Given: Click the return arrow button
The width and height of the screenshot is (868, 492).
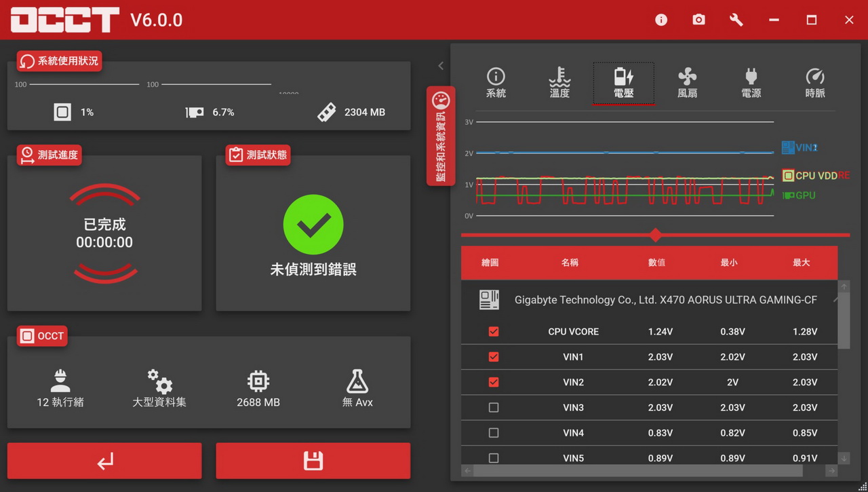Looking at the screenshot, I should 104,461.
